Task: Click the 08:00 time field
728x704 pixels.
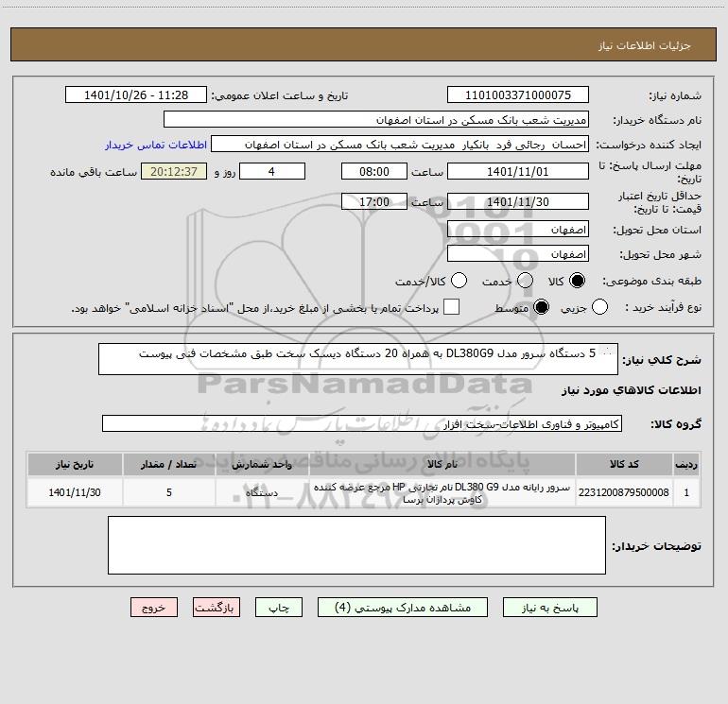Action: click(x=374, y=171)
